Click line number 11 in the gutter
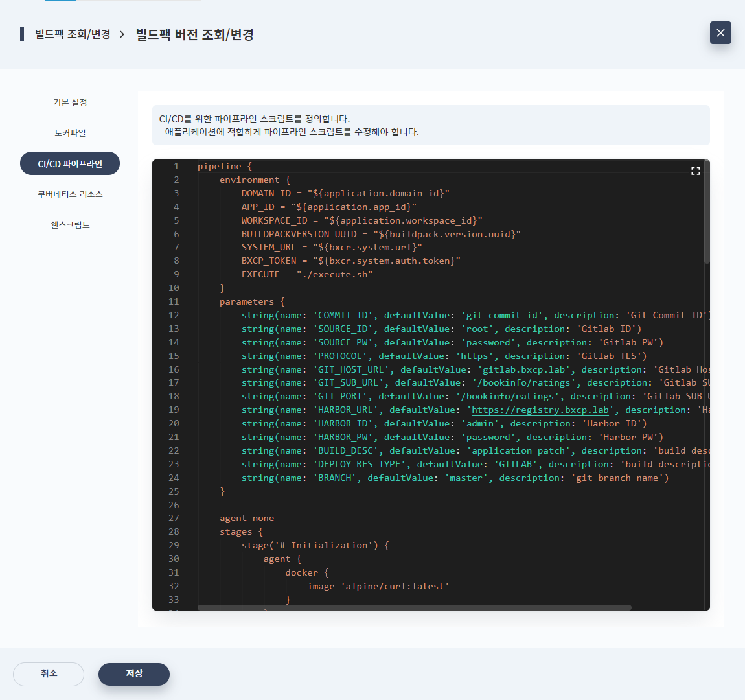 (174, 302)
